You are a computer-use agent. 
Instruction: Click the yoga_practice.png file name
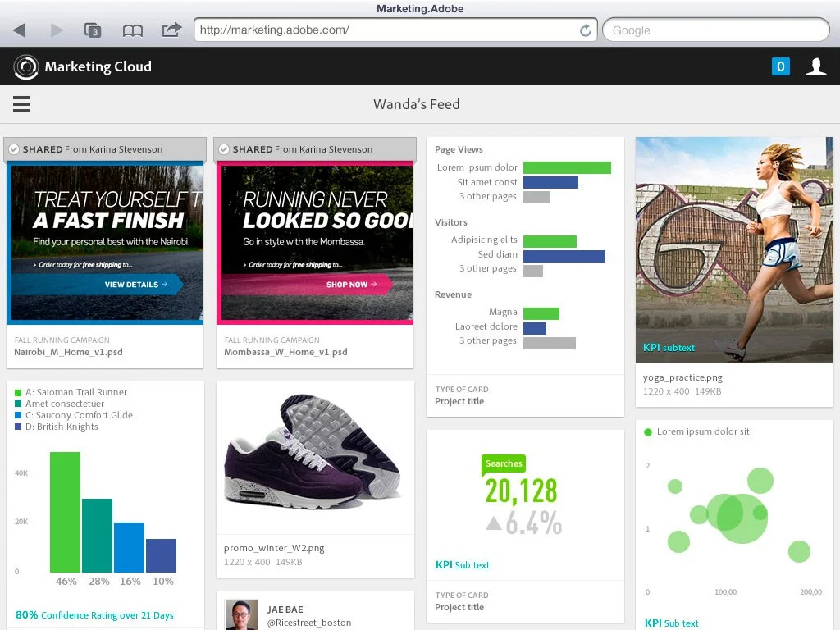click(x=682, y=377)
